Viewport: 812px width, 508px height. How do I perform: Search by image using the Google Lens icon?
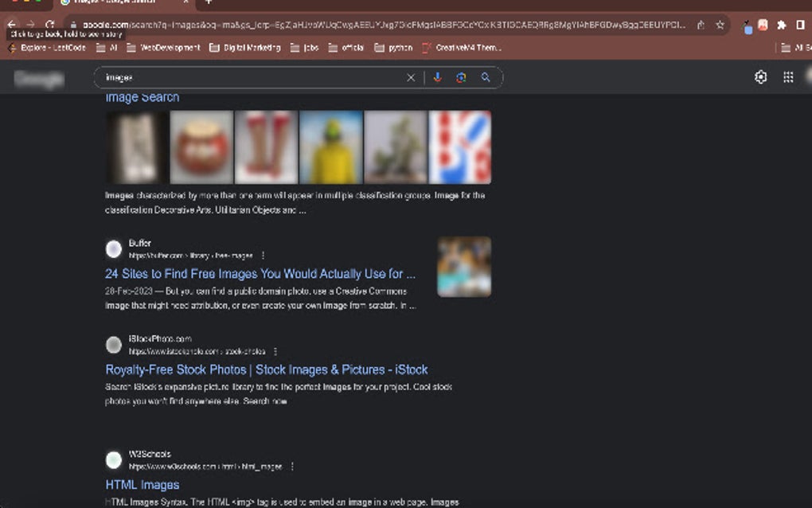pos(462,77)
